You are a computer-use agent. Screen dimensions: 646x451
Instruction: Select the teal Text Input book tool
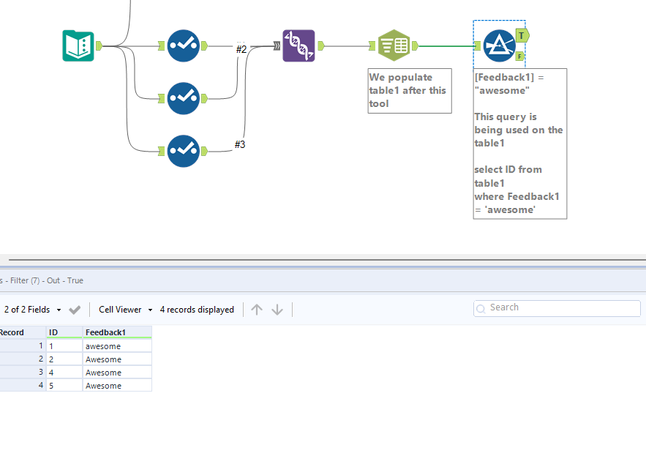coord(78,46)
